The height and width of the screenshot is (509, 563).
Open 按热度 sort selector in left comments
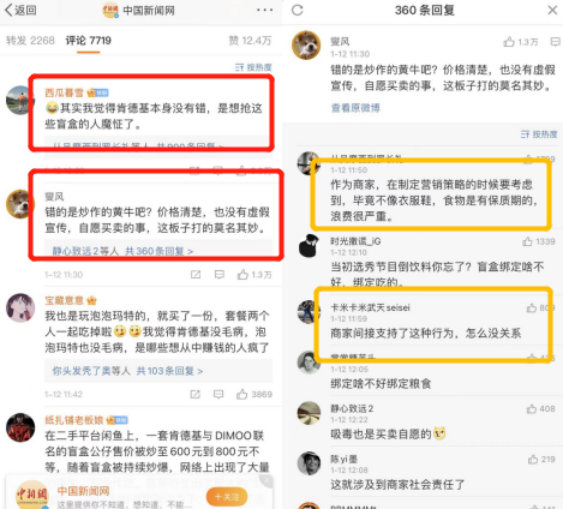tap(253, 67)
